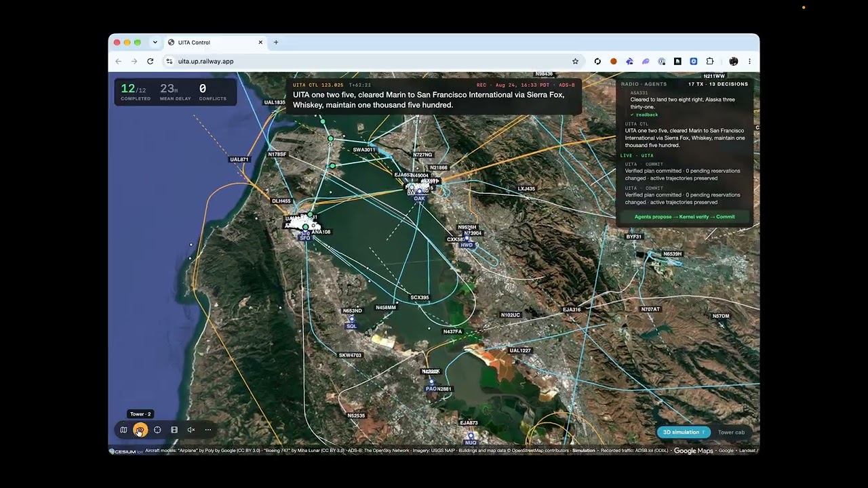Select aircraft label LXJ435

pos(526,188)
